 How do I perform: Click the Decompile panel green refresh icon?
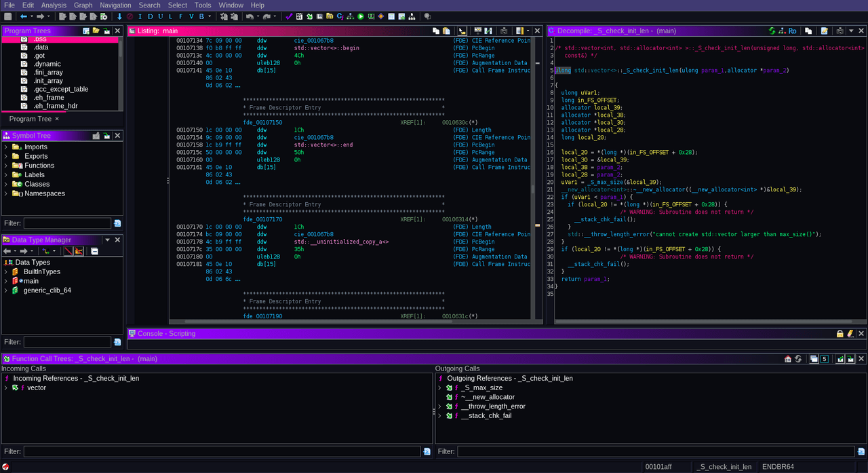(772, 31)
